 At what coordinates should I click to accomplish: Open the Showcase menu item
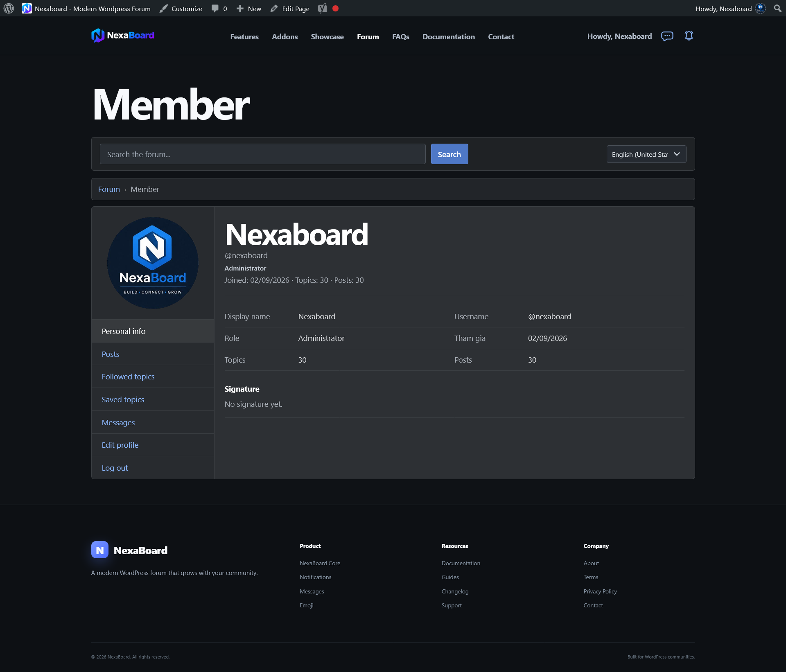click(327, 36)
